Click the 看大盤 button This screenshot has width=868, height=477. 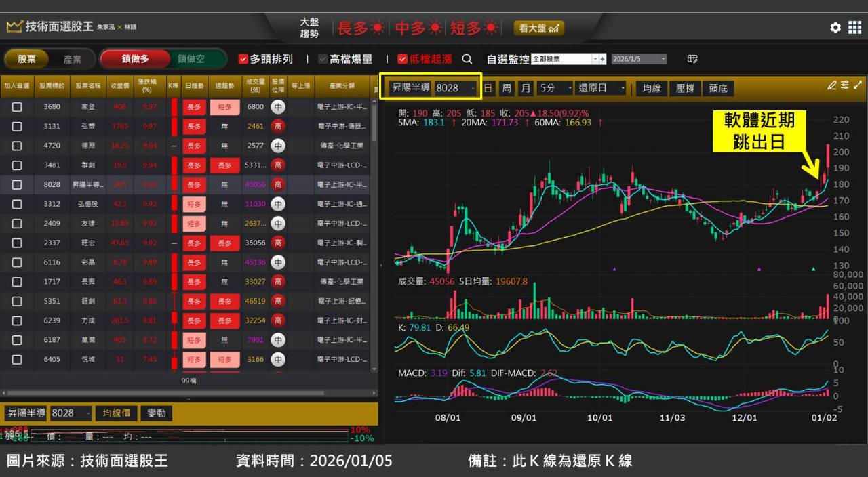538,28
